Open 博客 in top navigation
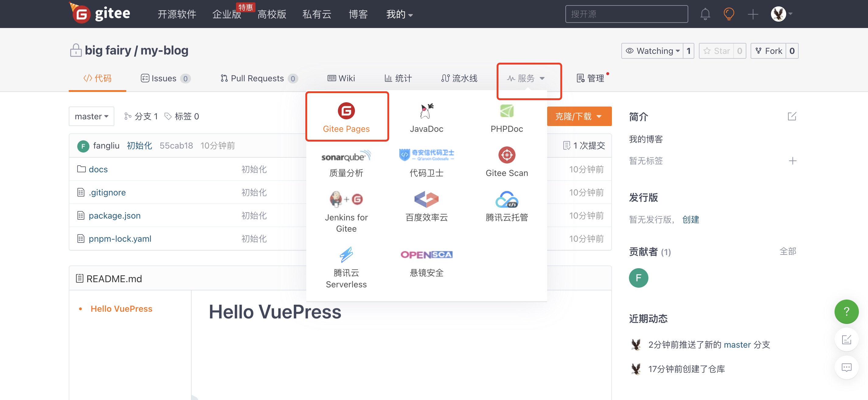Image resolution: width=868 pixels, height=400 pixels. point(358,14)
